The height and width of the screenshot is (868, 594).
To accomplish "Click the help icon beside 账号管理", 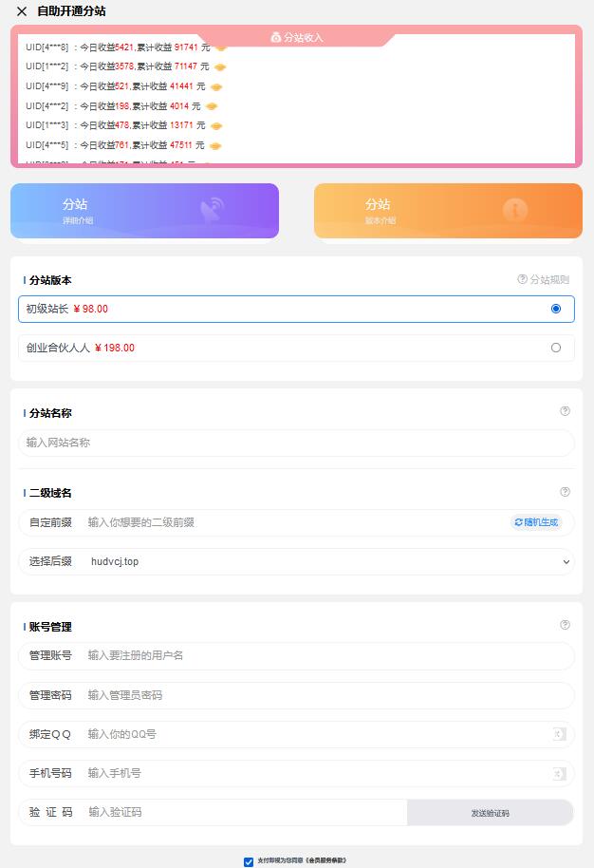I will pos(565,625).
